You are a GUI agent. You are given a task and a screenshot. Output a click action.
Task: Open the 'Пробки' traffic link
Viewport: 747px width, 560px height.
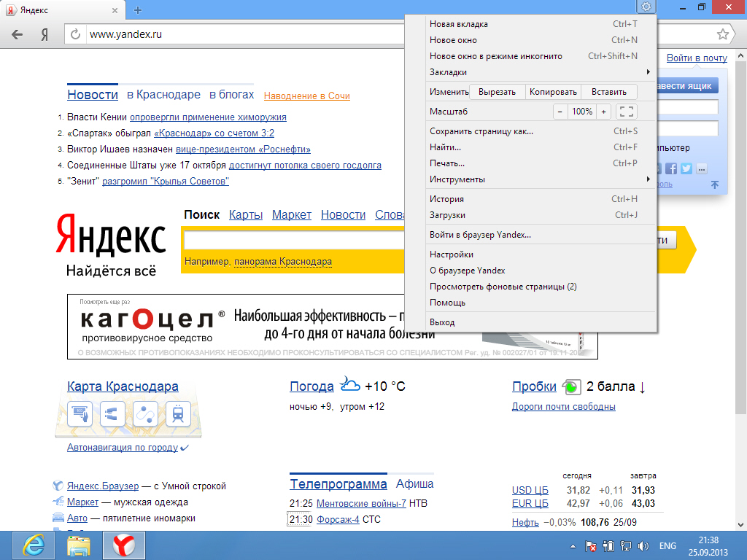click(534, 386)
